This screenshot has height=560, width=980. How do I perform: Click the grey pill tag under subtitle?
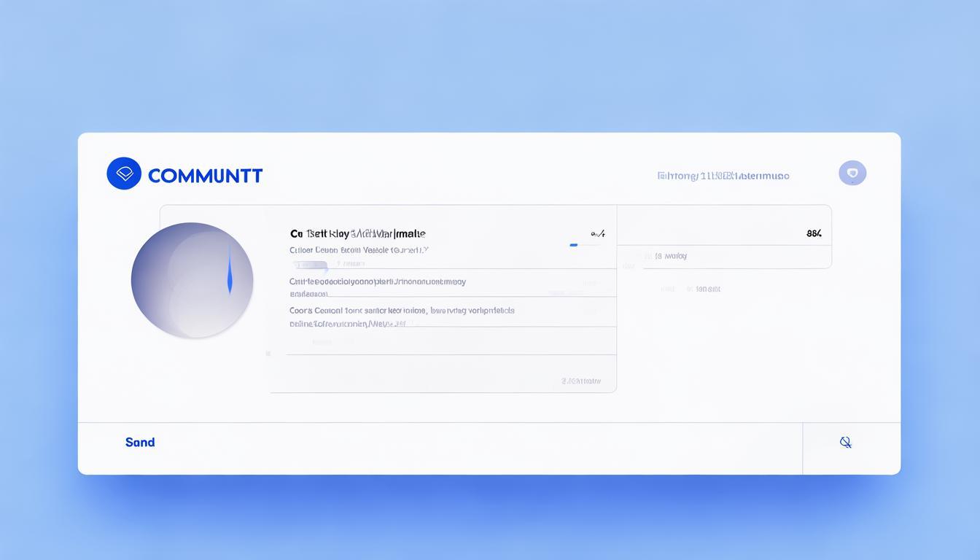pyautogui.click(x=310, y=264)
